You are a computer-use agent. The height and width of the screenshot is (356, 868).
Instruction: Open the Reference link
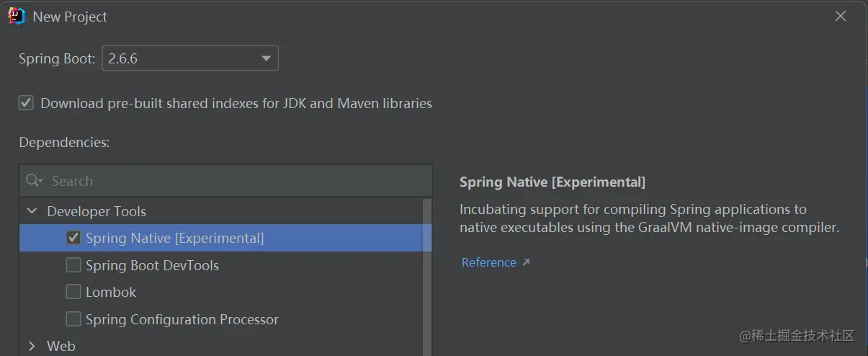pyautogui.click(x=489, y=262)
